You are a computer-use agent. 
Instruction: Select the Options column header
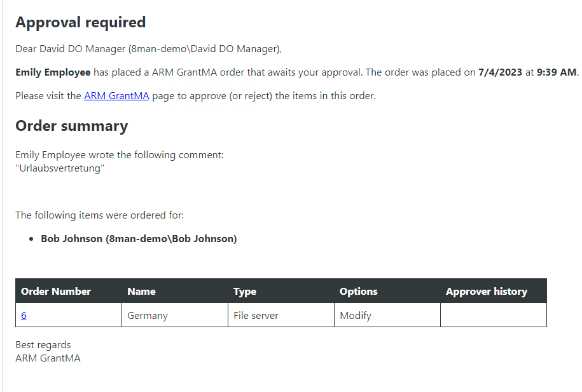pyautogui.click(x=358, y=292)
